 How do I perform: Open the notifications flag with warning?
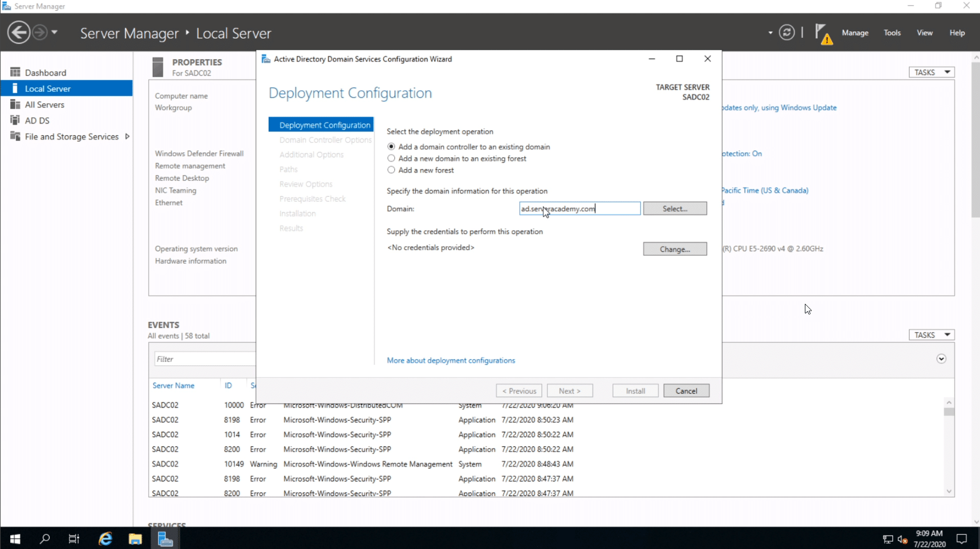coord(823,33)
